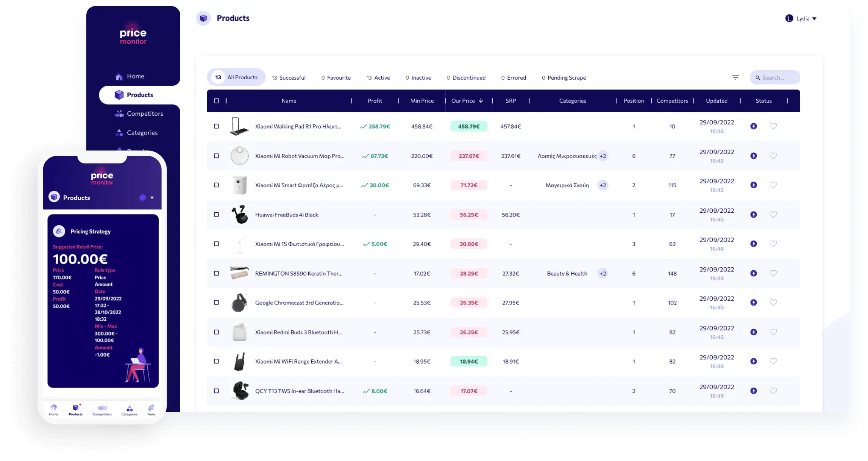Open the Lydia user dropdown arrow
868x461 pixels.
814,19
